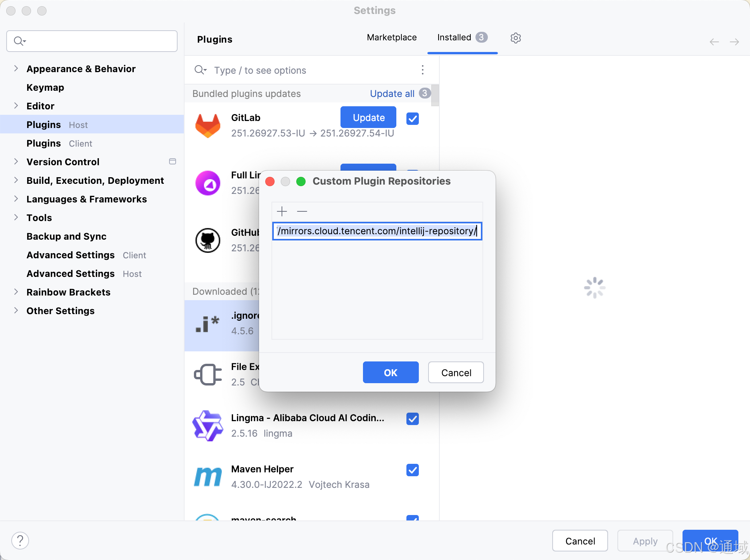
Task: Click the Lingma plugin icon
Action: tap(208, 425)
